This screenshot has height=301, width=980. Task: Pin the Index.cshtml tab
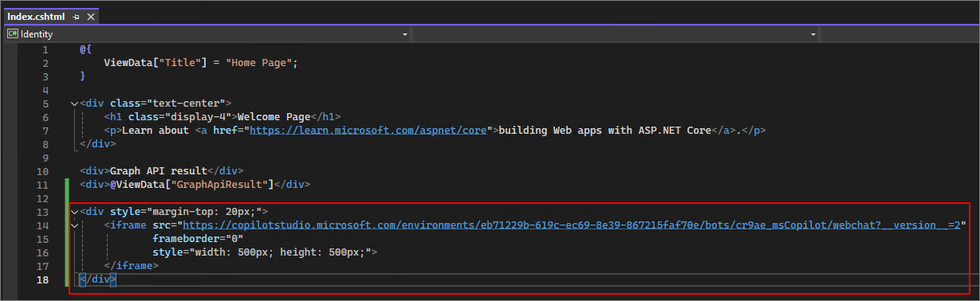(x=76, y=17)
